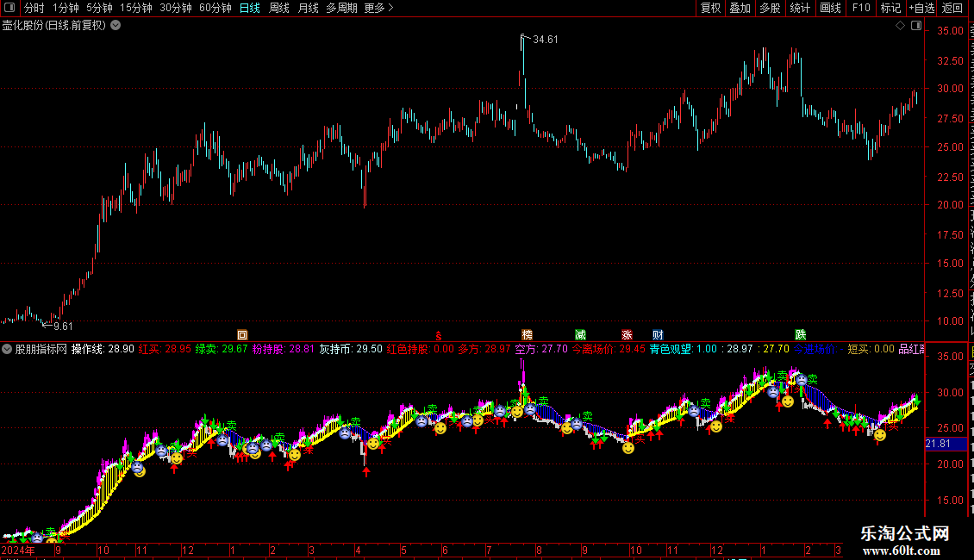Click the green 减 event marker
Screen dimensions: 974x560
[580, 335]
